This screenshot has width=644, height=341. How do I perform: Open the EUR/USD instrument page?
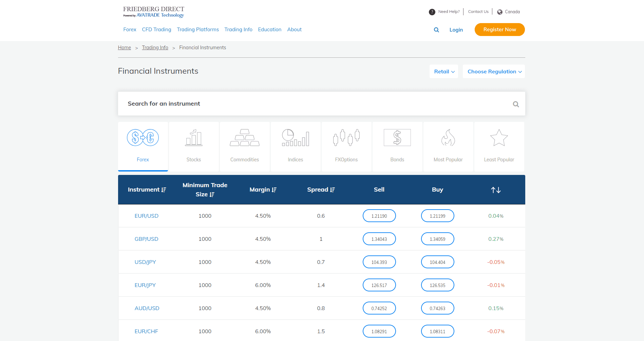coord(146,216)
